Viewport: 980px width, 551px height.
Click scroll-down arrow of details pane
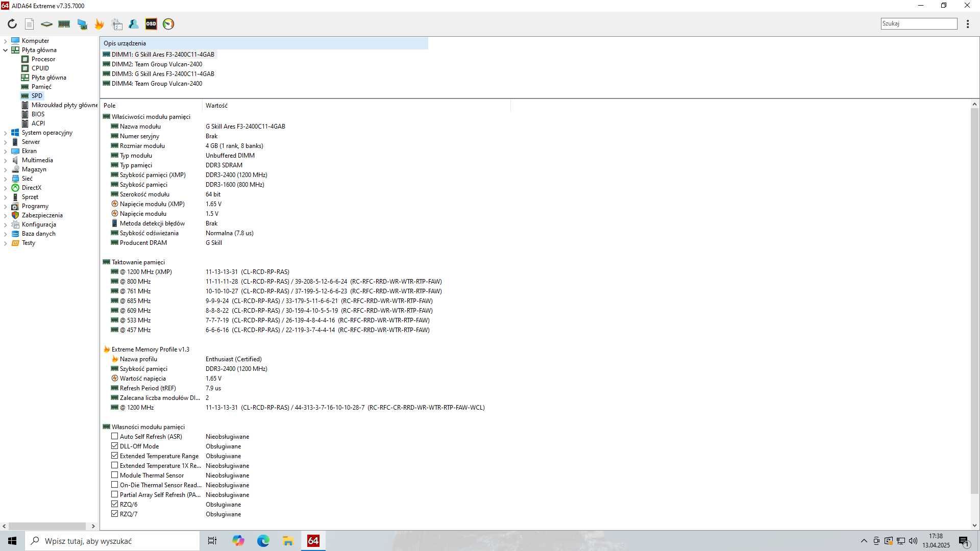coord(974,525)
